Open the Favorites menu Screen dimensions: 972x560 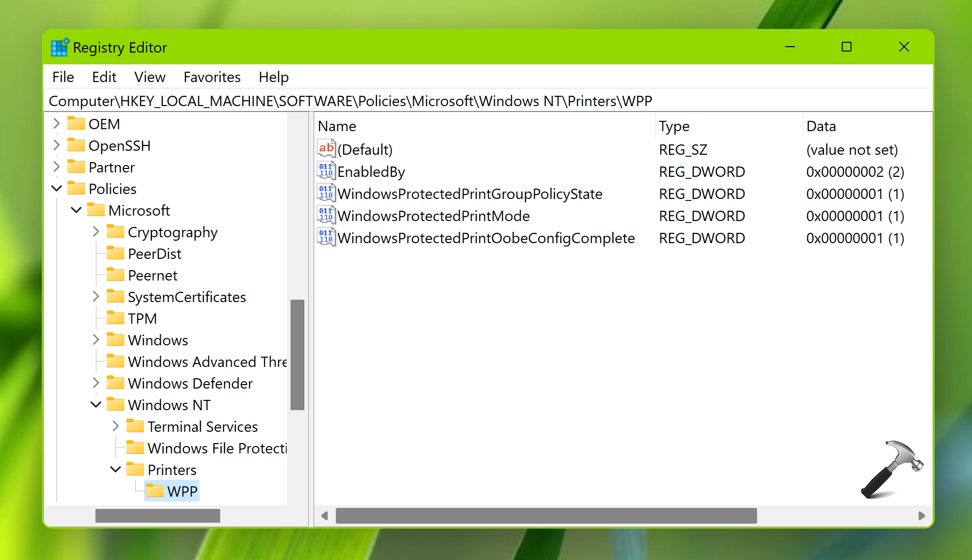pyautogui.click(x=212, y=77)
